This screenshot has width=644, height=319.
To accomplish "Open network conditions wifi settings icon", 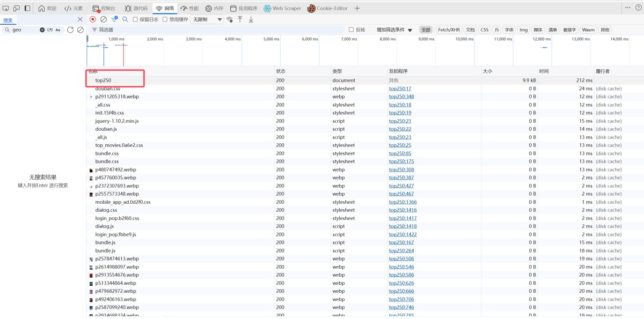I will pyautogui.click(x=230, y=19).
